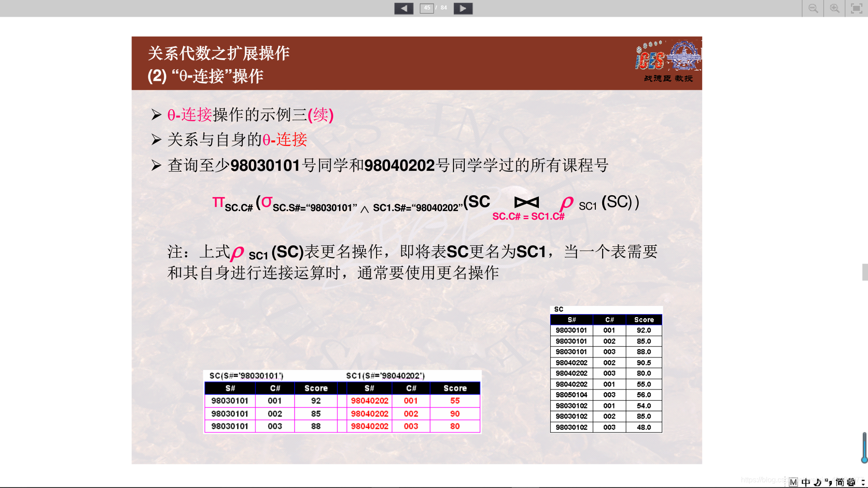Go to the previous slide page

click(403, 8)
